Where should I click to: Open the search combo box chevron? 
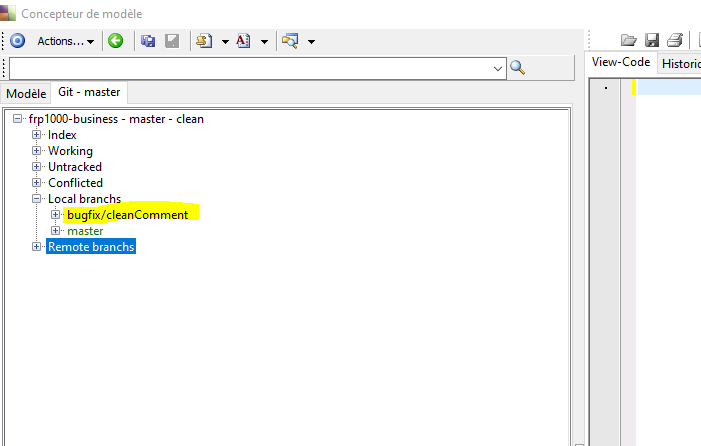click(x=498, y=68)
